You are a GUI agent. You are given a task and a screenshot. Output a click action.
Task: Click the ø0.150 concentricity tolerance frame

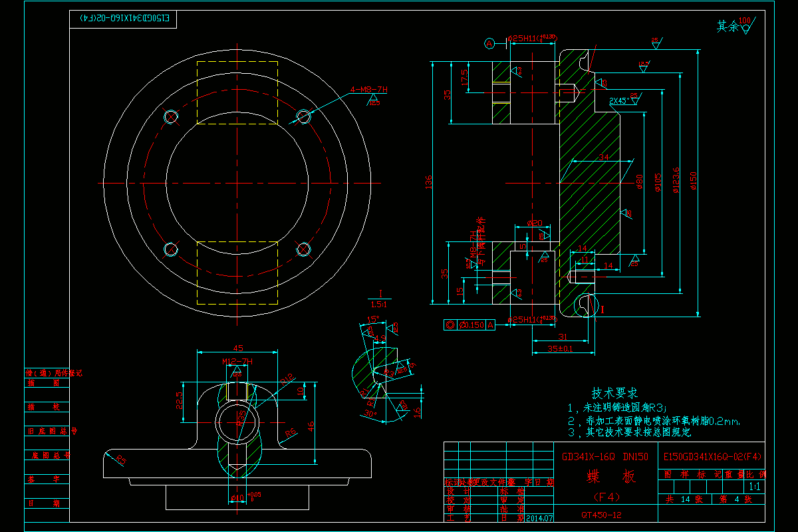click(469, 325)
